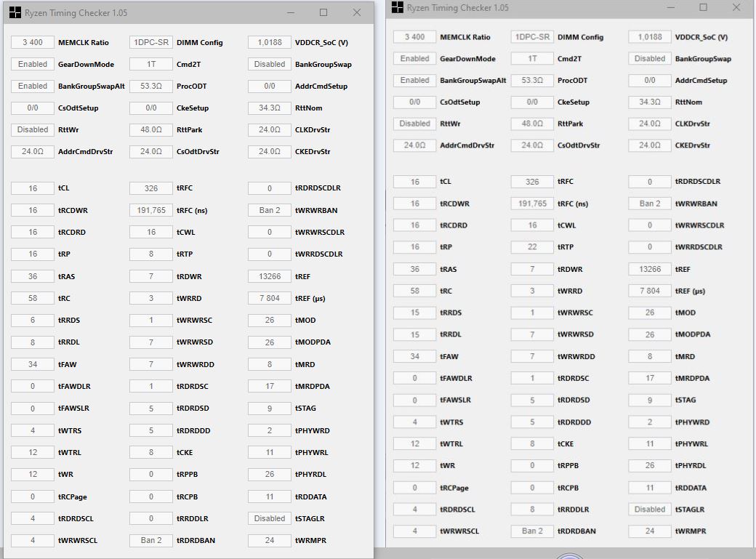
Task: Click the right window title 'Ryzen Timing Checker 1.05'
Action: pos(457,8)
